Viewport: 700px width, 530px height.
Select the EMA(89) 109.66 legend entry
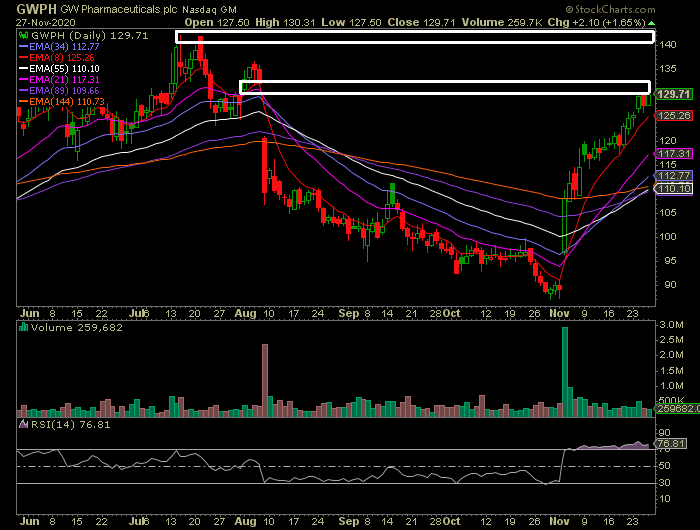pyautogui.click(x=59, y=91)
